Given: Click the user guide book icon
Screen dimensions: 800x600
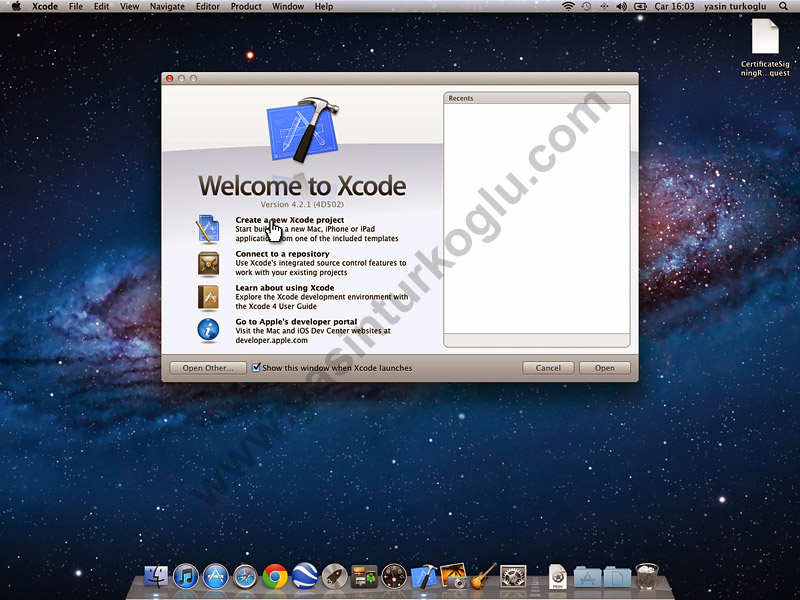Looking at the screenshot, I should pos(208,297).
